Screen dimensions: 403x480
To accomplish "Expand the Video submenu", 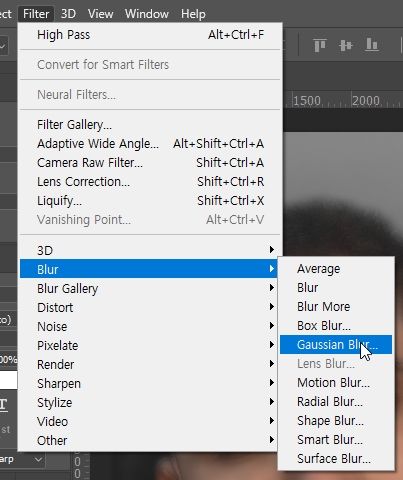I will coord(148,421).
